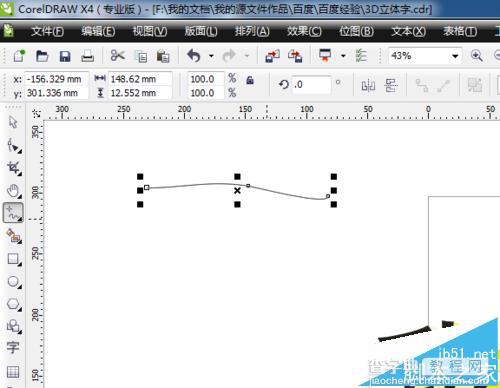Click the Save floppy disk icon
Image resolution: width=500 pixels, height=388 pixels.
coord(65,56)
